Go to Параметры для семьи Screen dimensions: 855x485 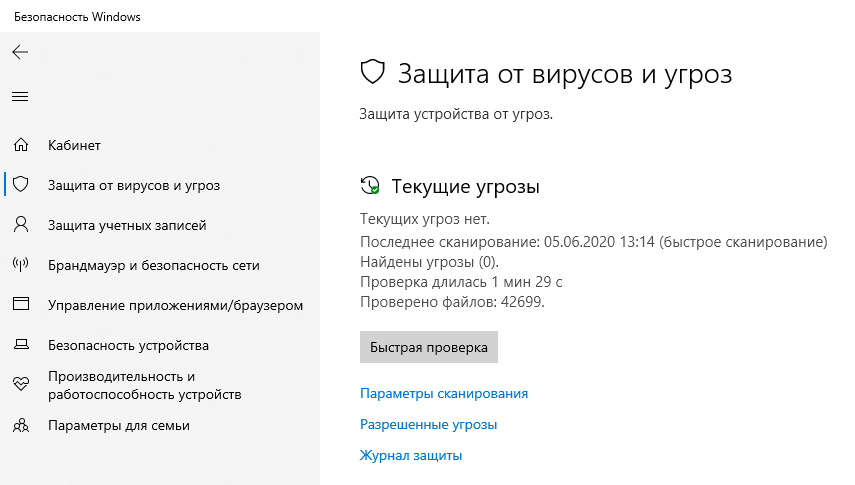[118, 425]
